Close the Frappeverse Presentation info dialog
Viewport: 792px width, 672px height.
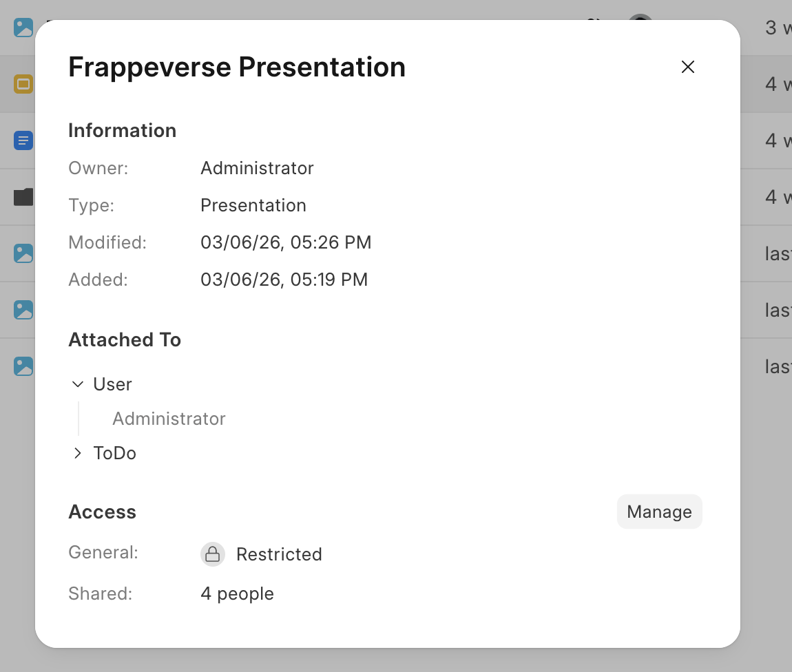click(687, 67)
